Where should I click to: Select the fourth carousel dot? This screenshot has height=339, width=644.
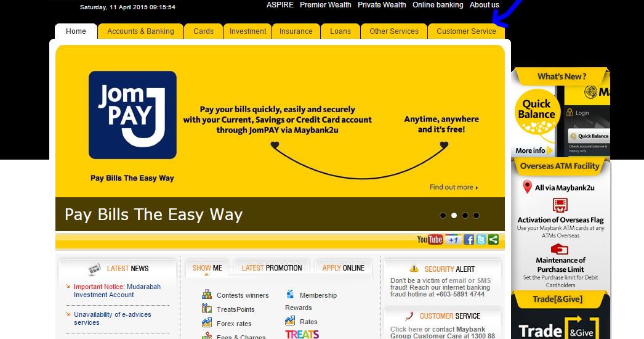(x=476, y=215)
